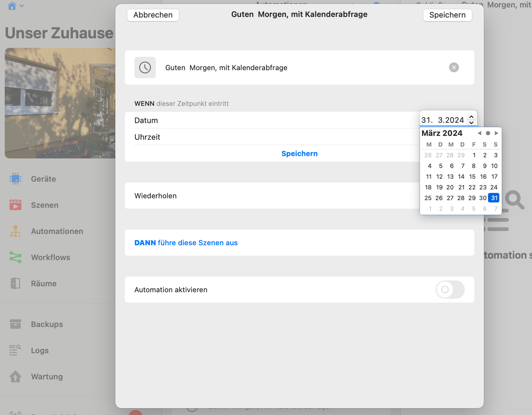Jump to today using calendar dot
Viewport: 532px width, 415px height.
488,133
